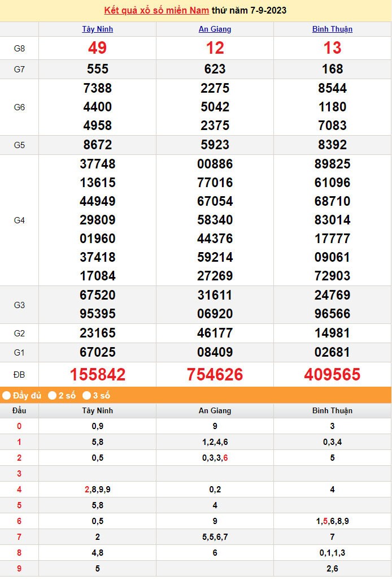
Task: Click G6 number 7388
Action: pyautogui.click(x=98, y=88)
